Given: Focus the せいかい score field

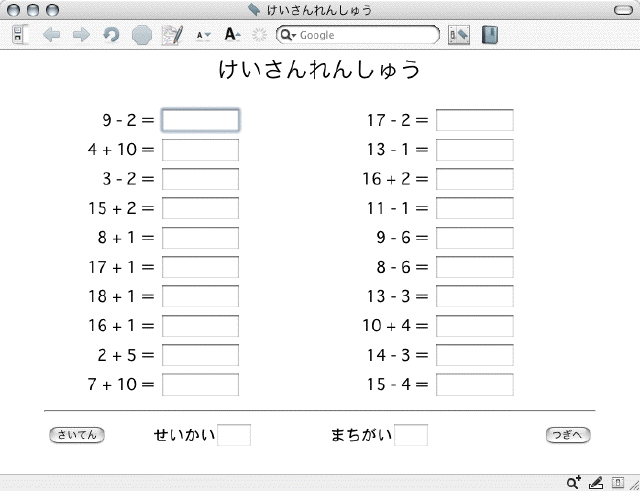Looking at the screenshot, I should tap(234, 435).
